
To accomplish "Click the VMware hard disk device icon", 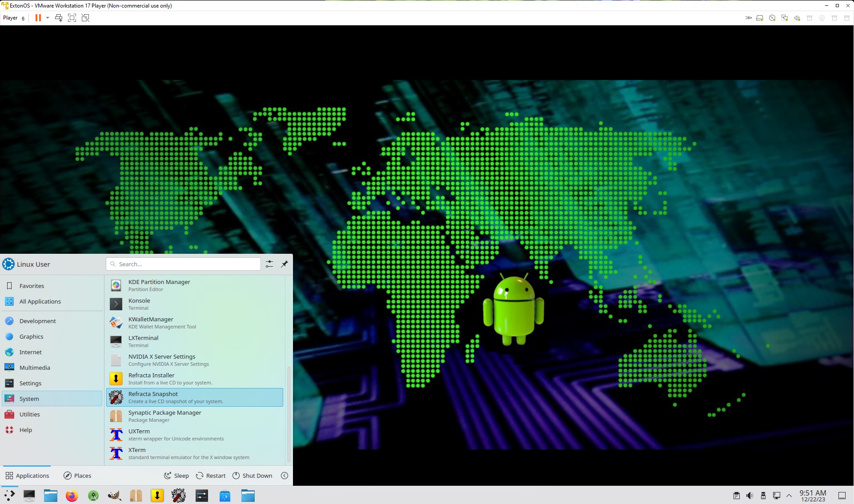I will pyautogui.click(x=760, y=18).
